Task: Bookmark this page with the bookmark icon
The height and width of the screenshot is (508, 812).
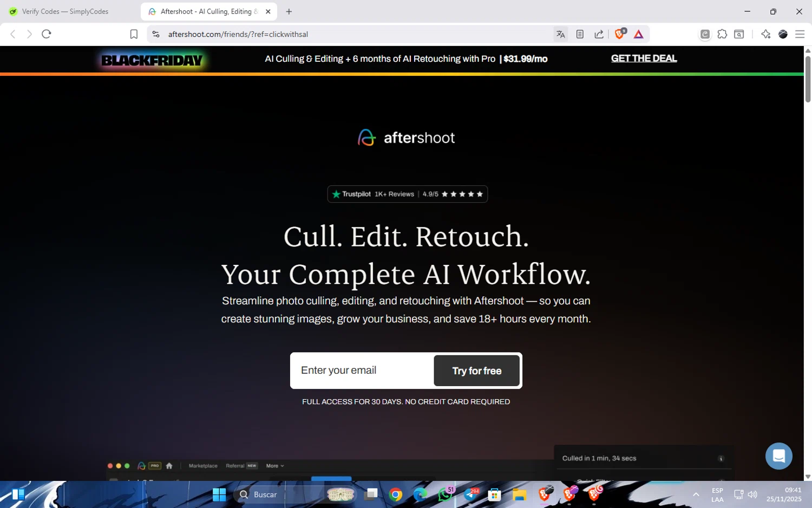Action: [x=134, y=34]
